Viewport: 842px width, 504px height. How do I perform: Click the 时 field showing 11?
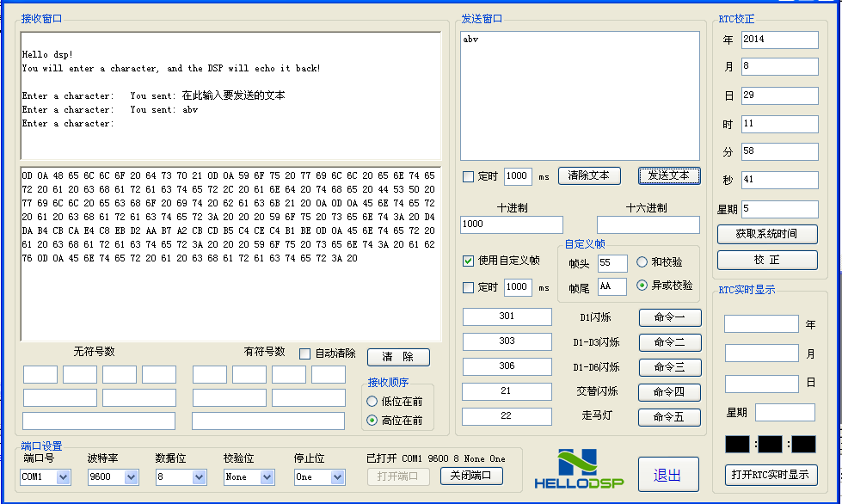(780, 124)
